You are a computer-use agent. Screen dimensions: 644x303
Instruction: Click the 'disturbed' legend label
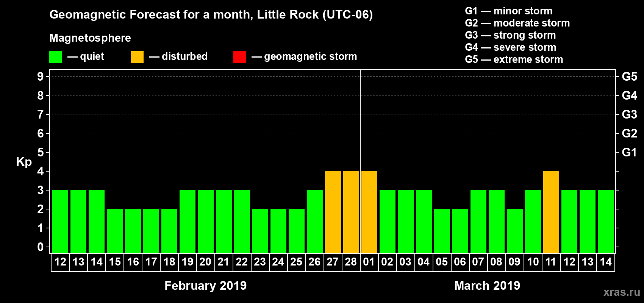tap(185, 56)
